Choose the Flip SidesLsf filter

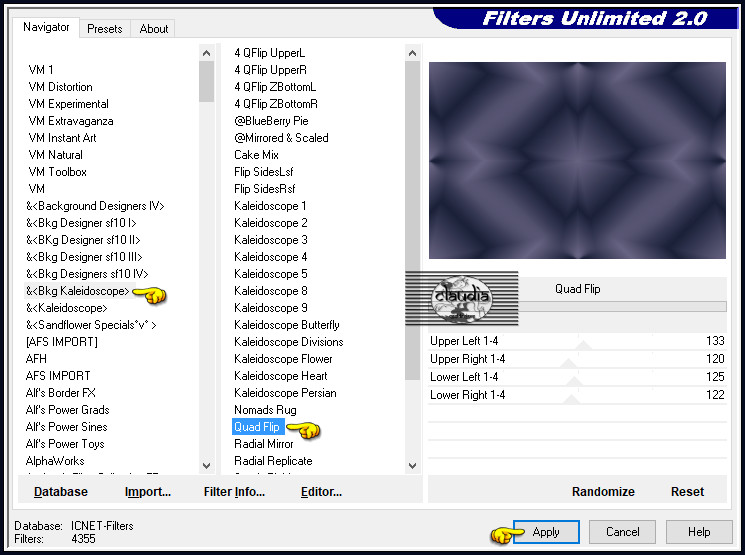click(264, 172)
